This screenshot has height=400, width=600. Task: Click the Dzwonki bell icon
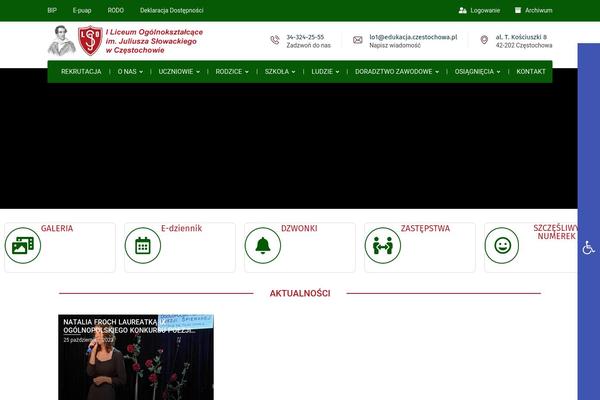pyautogui.click(x=263, y=245)
